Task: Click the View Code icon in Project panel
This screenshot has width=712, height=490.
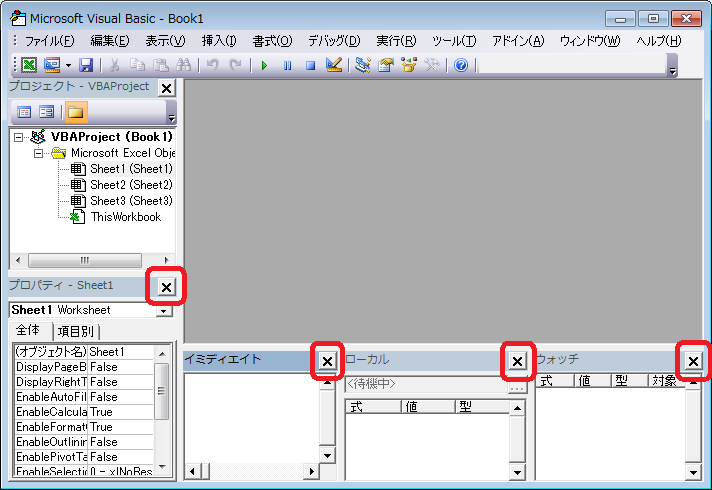Action: click(x=24, y=112)
